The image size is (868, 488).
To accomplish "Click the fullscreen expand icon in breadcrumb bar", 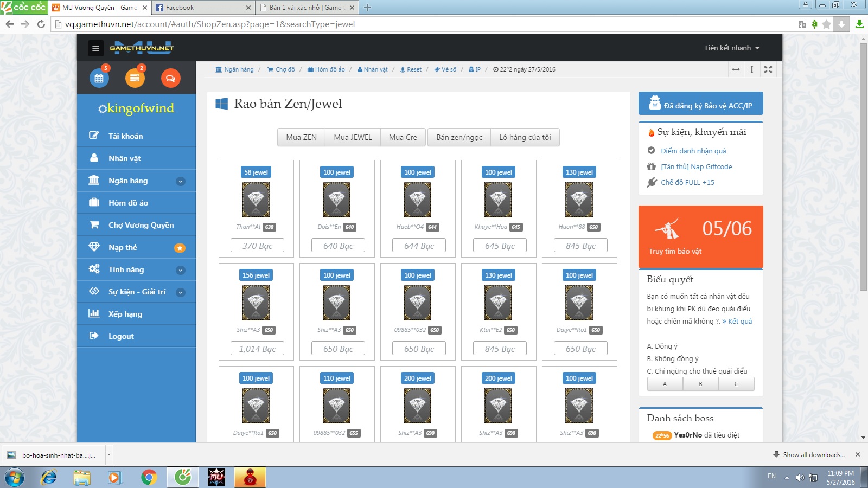I will (768, 69).
